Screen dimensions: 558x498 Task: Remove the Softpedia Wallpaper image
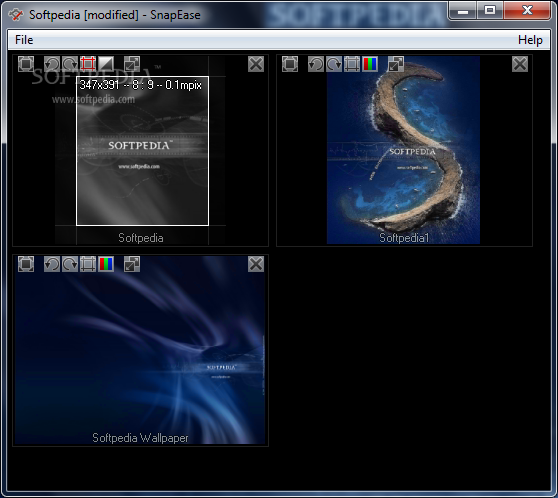pyautogui.click(x=256, y=264)
